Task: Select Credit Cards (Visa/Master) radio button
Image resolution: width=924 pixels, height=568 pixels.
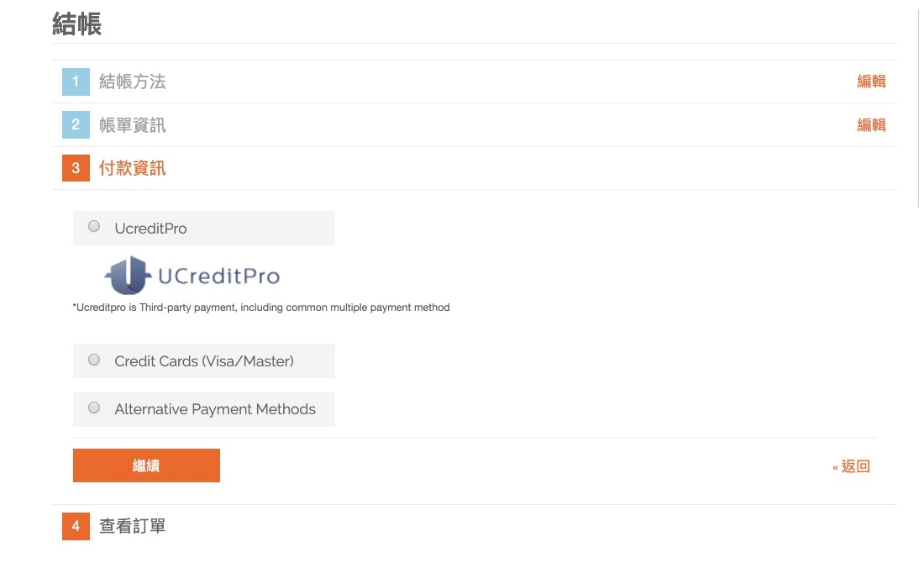Action: (x=94, y=360)
